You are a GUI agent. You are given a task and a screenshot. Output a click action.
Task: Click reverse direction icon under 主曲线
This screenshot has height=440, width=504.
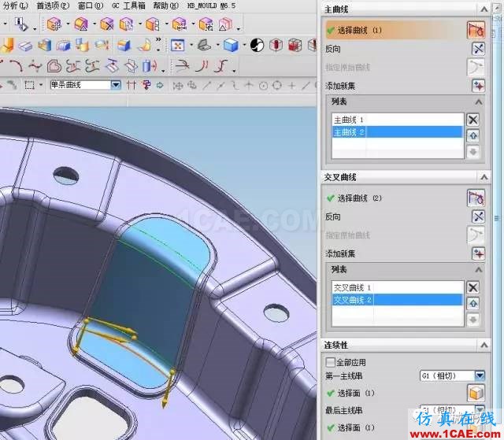click(x=478, y=49)
